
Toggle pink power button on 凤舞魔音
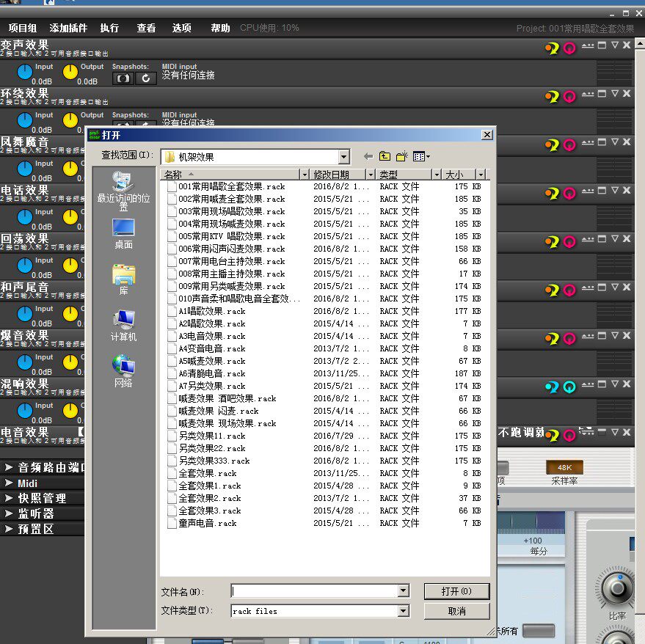pos(569,145)
